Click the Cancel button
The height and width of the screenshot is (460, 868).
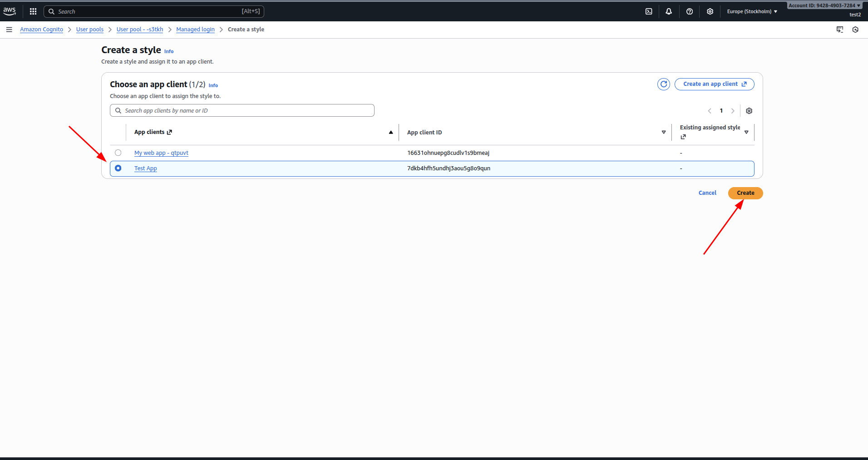tap(707, 193)
